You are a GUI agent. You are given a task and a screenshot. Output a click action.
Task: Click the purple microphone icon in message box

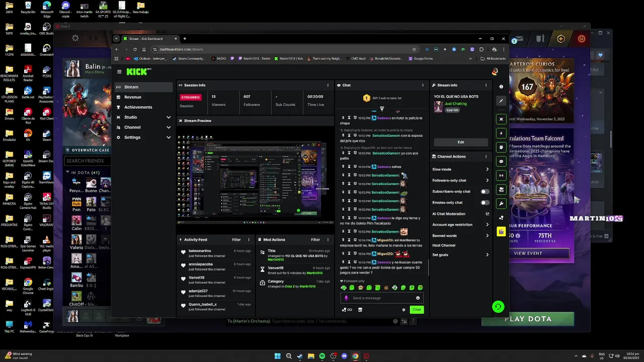click(346, 298)
